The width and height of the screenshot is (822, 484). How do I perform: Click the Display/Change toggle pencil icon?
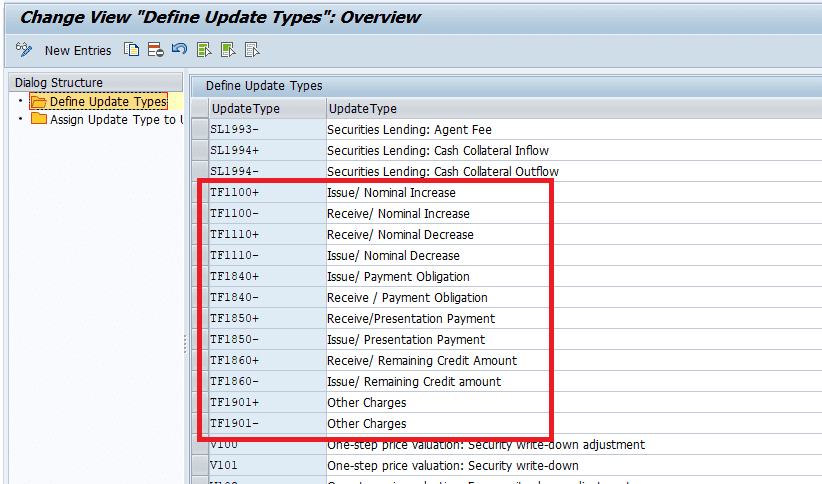tap(24, 50)
